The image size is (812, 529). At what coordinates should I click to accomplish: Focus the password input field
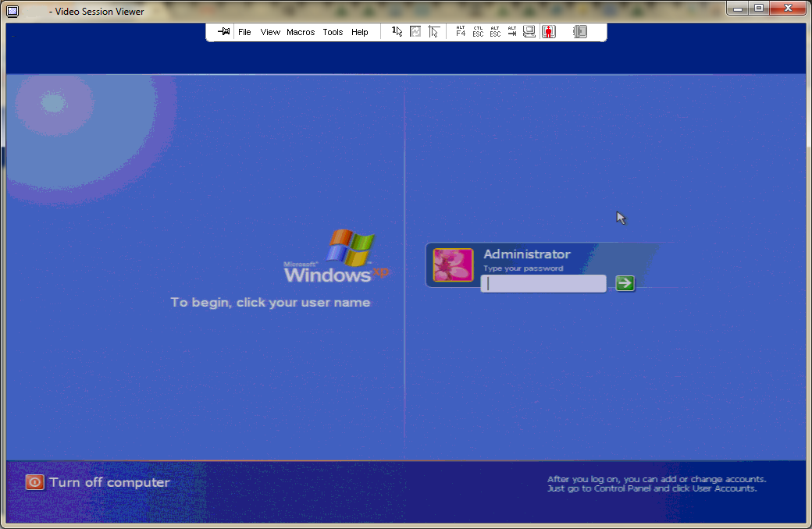(x=543, y=284)
